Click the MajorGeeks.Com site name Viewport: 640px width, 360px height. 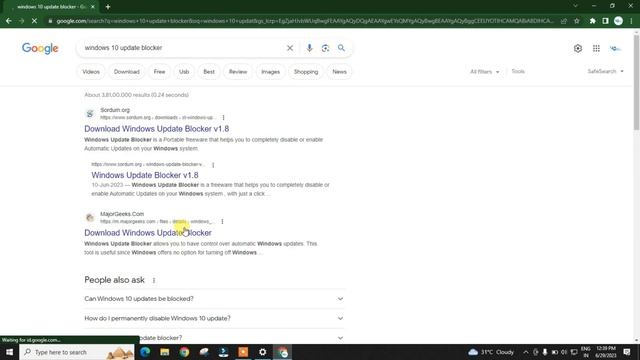pyautogui.click(x=122, y=214)
